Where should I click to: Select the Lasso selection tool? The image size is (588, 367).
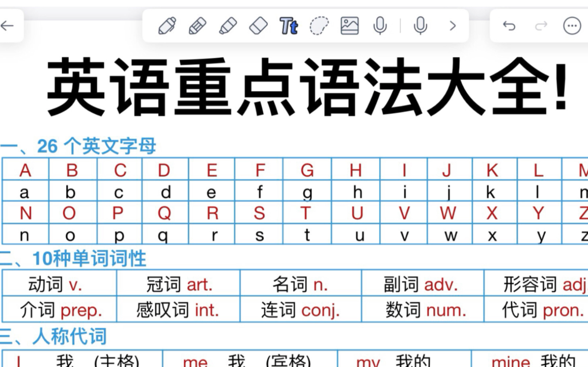319,26
